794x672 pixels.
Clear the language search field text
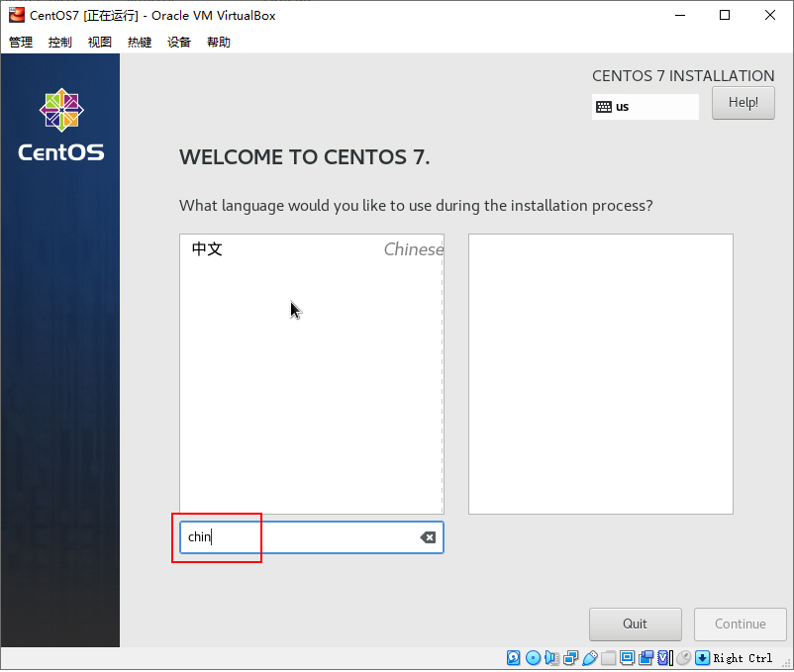click(428, 537)
